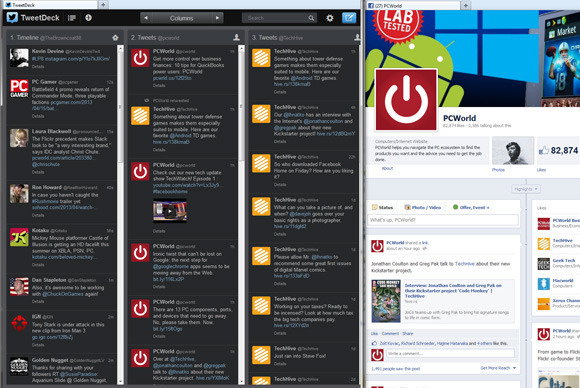Image resolution: width=580 pixels, height=388 pixels.
Task: Click the Write a comment field
Action: [x=450, y=354]
